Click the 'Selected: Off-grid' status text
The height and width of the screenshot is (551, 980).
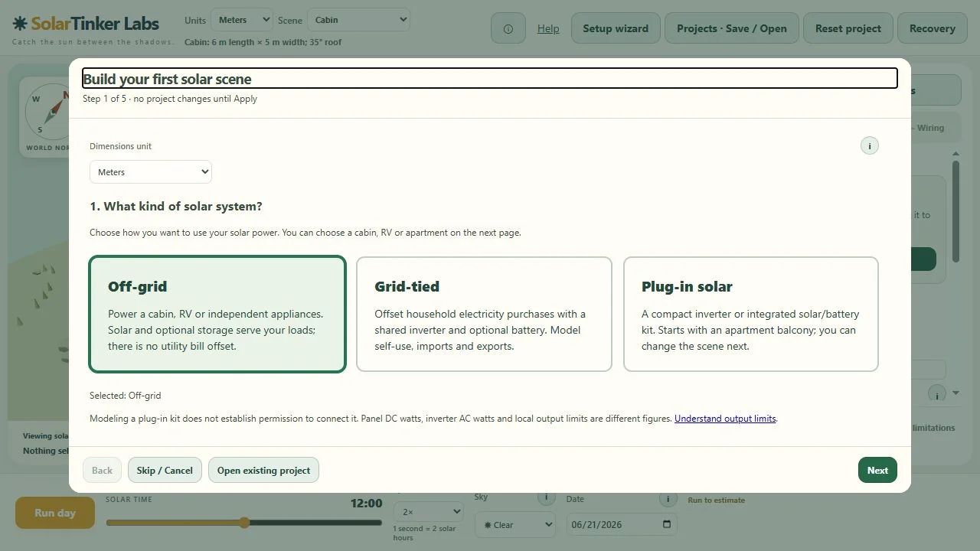[126, 396]
